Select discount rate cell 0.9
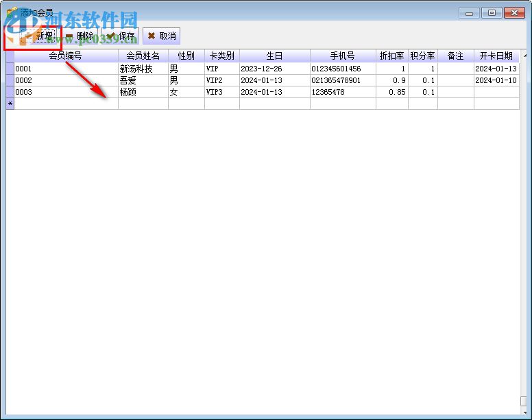The image size is (532, 420). click(x=392, y=80)
